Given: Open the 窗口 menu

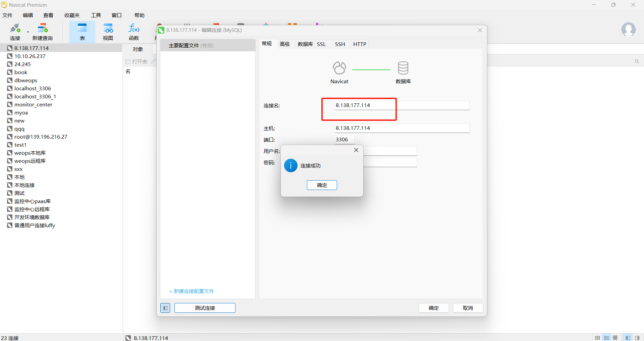Looking at the screenshot, I should (x=117, y=15).
